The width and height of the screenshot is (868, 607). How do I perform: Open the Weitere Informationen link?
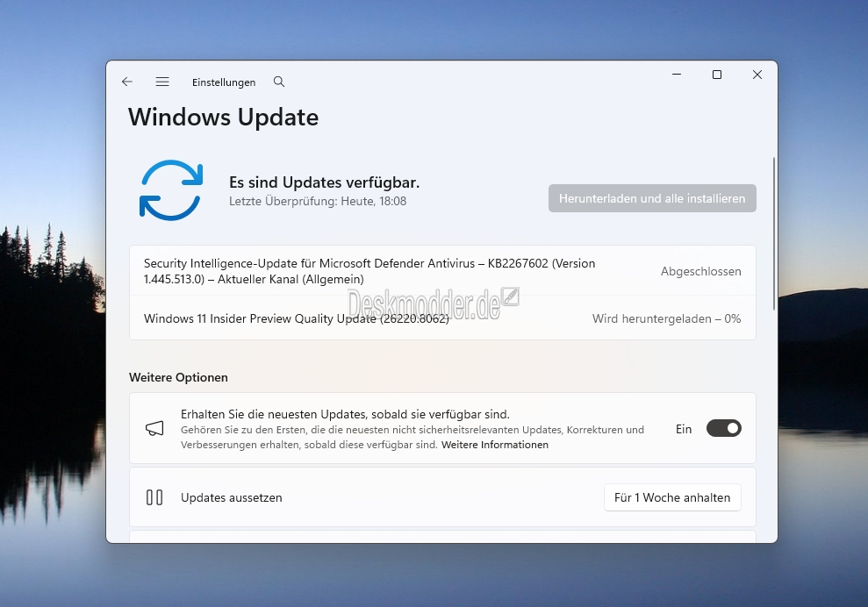pyautogui.click(x=495, y=445)
